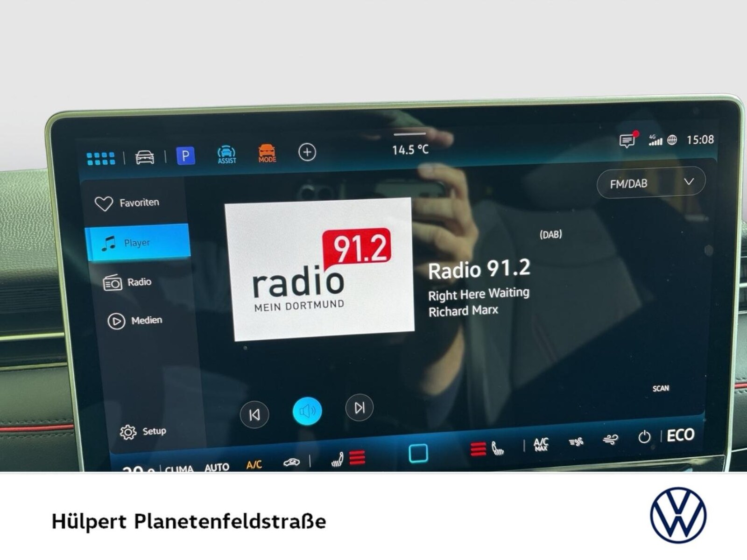Open the ASSIST driver assistance icon
The height and width of the screenshot is (560, 747).
coord(227,154)
